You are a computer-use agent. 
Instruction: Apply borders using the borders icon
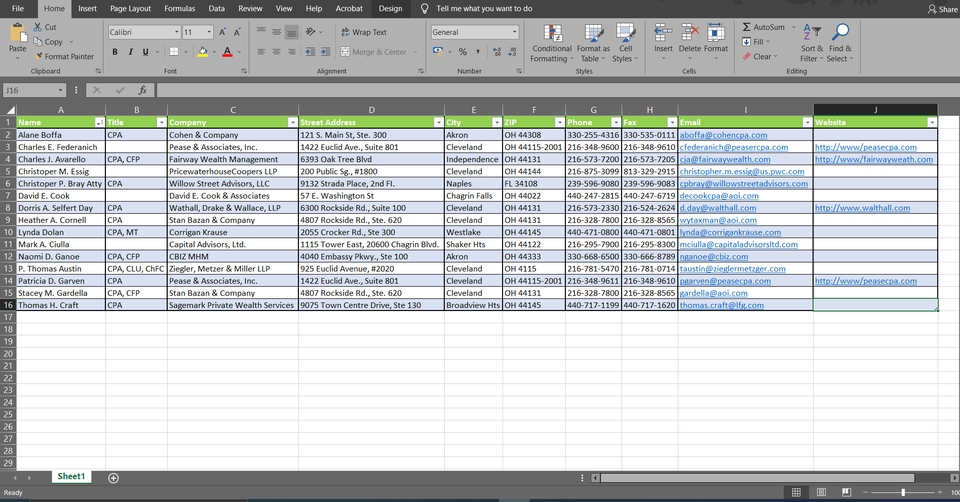point(174,52)
